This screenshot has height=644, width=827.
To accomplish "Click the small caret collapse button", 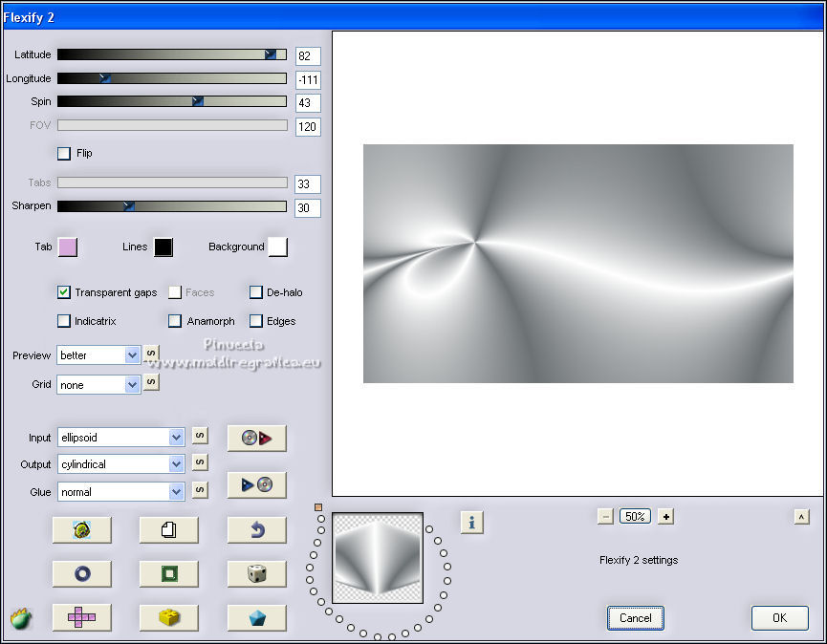I will [801, 517].
